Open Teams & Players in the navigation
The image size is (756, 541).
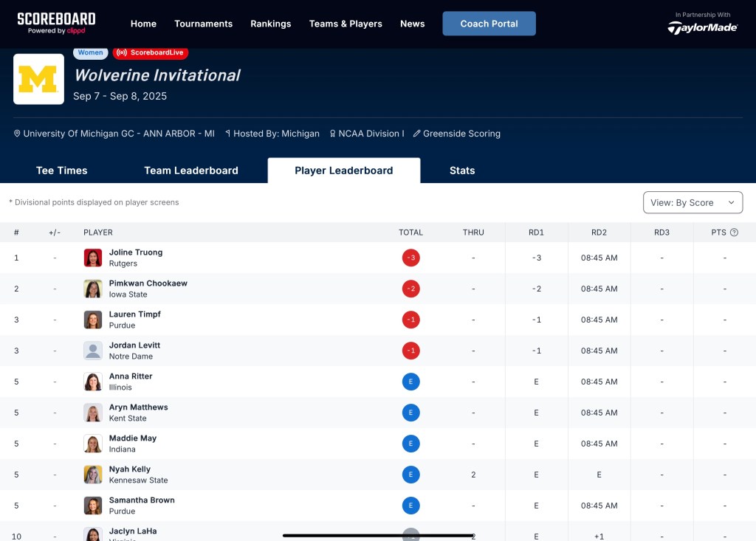click(346, 24)
